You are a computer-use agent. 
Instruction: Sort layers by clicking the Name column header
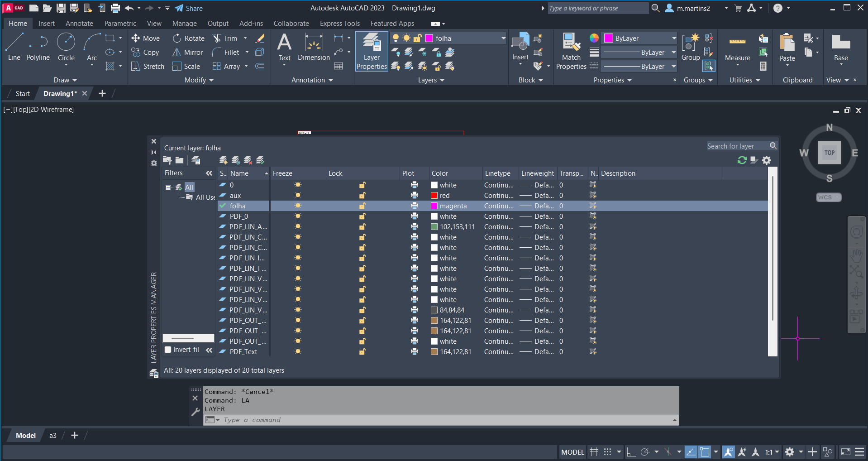(x=239, y=173)
